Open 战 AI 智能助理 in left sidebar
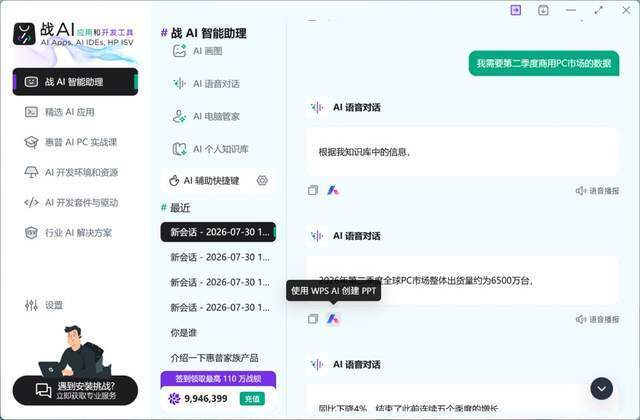The height and width of the screenshot is (420, 640). click(75, 82)
